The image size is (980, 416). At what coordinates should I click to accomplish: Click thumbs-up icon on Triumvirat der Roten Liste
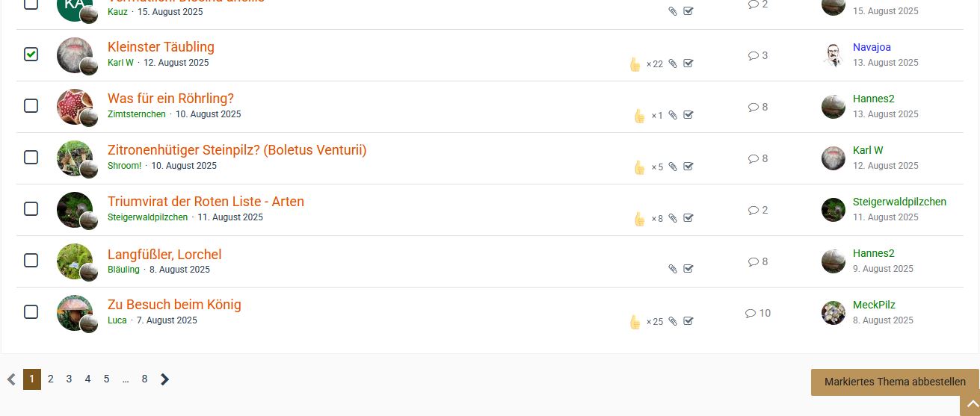(639, 219)
